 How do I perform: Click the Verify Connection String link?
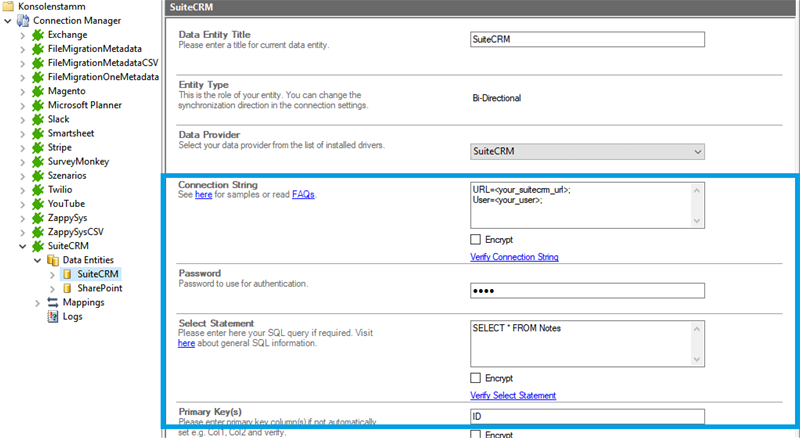[x=514, y=257]
